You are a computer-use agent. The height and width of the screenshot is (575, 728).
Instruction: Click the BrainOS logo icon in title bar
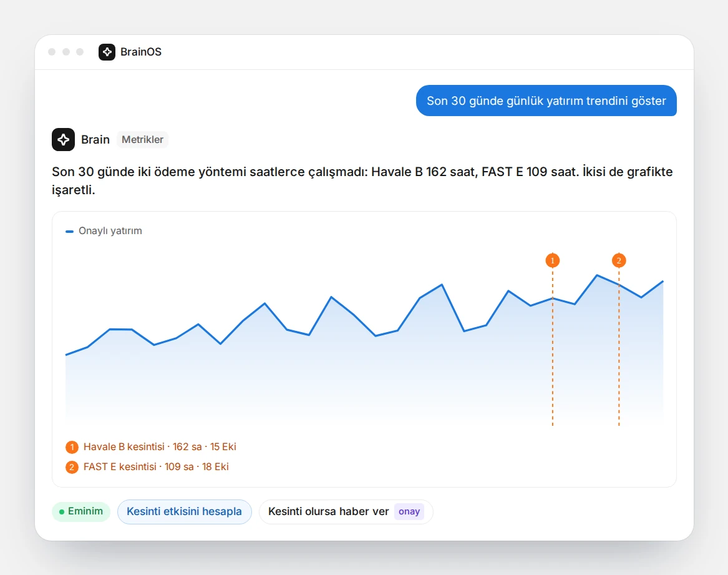coord(107,52)
